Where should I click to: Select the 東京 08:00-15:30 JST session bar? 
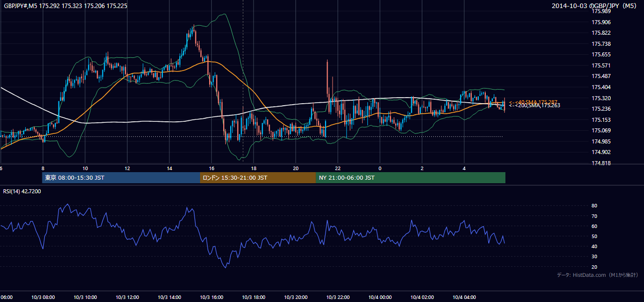click(121, 178)
